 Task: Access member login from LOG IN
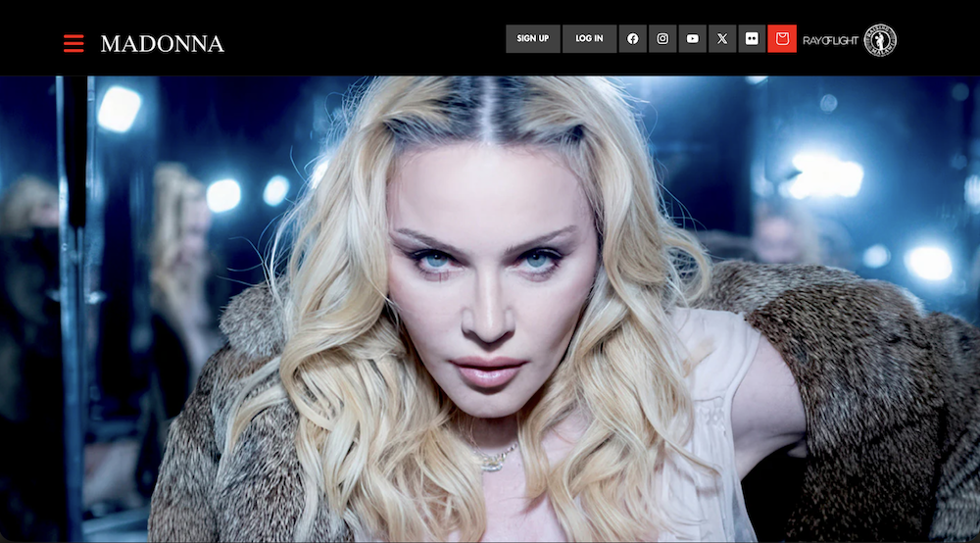(589, 39)
